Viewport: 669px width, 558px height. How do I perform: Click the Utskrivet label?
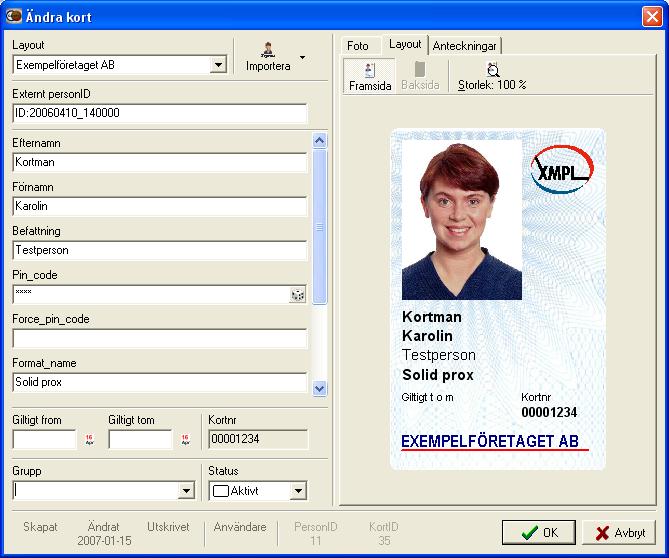coord(168,527)
